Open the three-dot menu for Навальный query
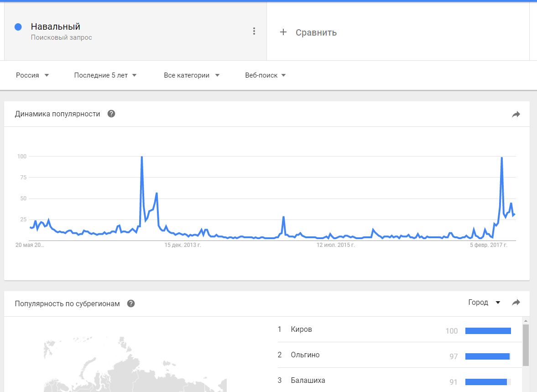This screenshot has width=537, height=392. 254,31
